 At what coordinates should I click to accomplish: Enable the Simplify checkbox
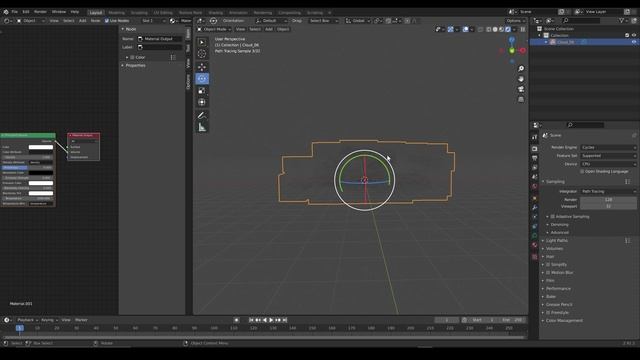pyautogui.click(x=548, y=264)
